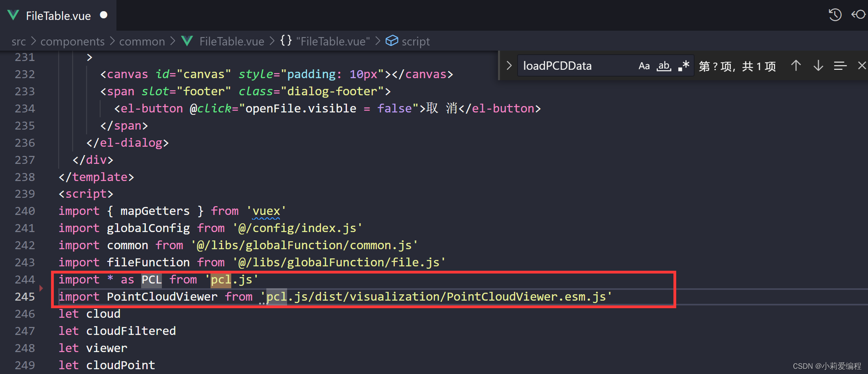Screen dimensions: 868x374
Task: Click '@/libs/globalFunction/common.js' path
Action: pos(304,245)
